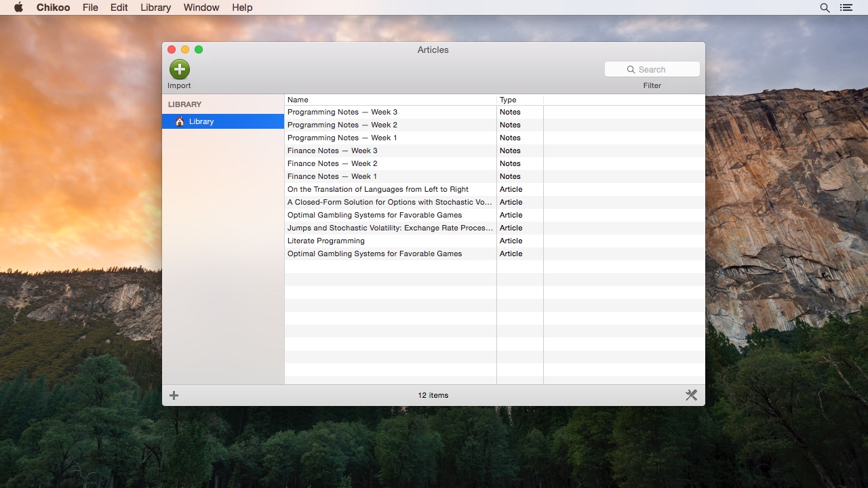The height and width of the screenshot is (488, 868).
Task: Open the File menu
Action: 90,7
